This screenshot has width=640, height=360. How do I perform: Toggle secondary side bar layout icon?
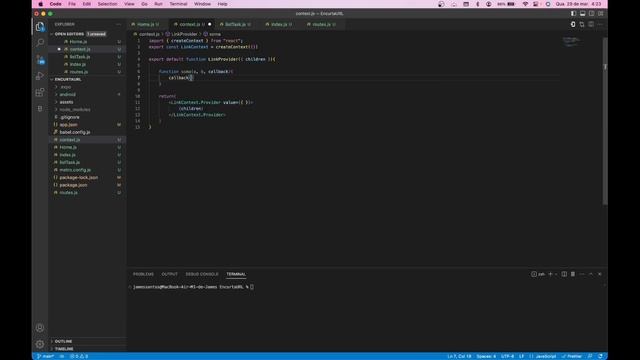coord(591,13)
